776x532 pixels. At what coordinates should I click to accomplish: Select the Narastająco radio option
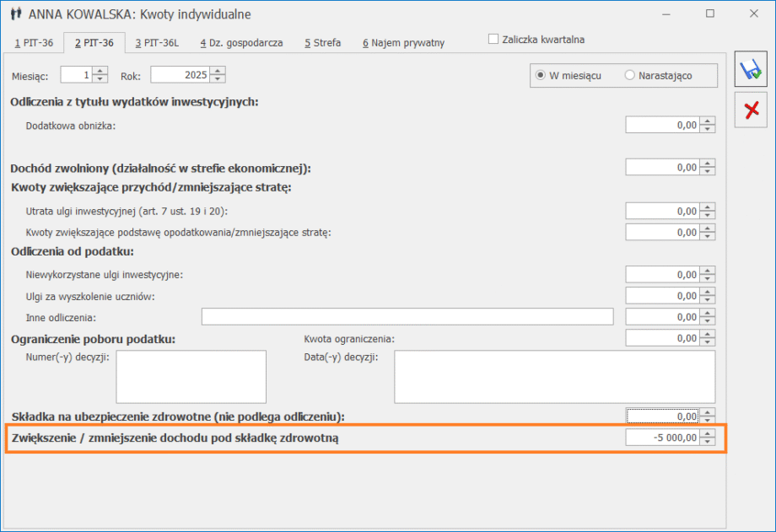pos(629,75)
